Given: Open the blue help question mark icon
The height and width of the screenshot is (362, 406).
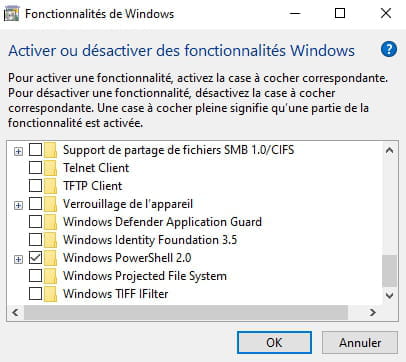Looking at the screenshot, I should (x=389, y=50).
